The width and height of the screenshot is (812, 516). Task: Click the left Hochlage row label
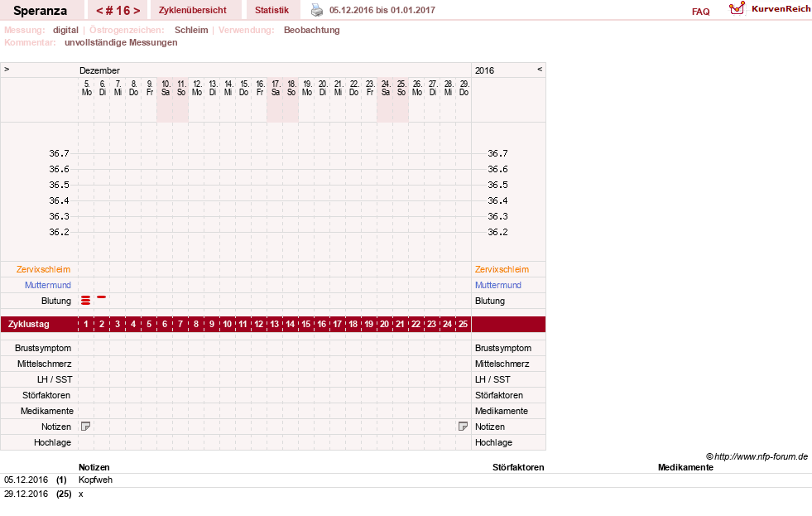[x=52, y=442]
